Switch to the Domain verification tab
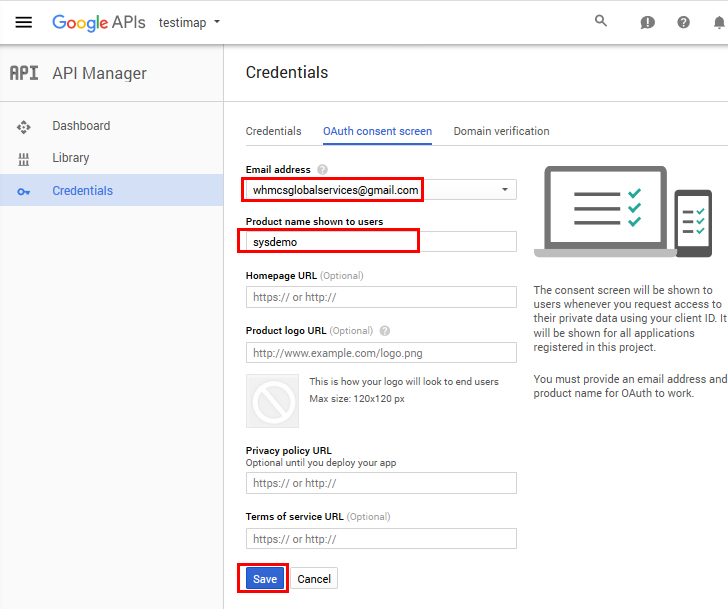This screenshot has width=728, height=609. 501,131
